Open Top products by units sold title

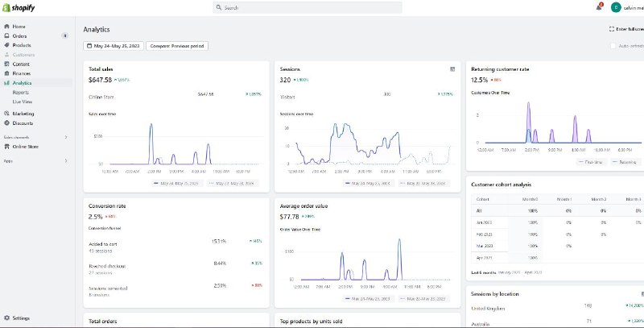click(x=311, y=321)
